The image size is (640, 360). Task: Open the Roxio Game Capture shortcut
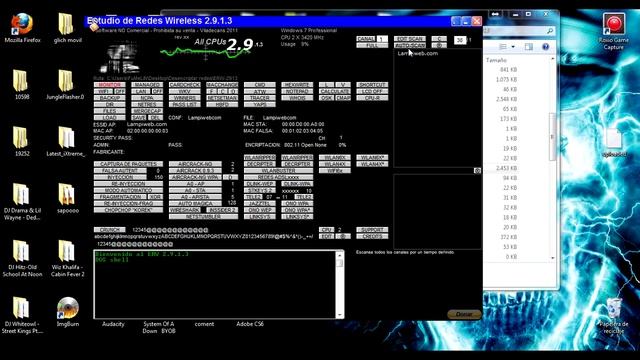pos(613,31)
